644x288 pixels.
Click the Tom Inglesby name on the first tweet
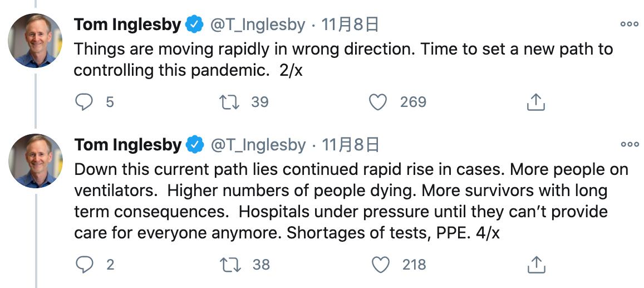127,25
